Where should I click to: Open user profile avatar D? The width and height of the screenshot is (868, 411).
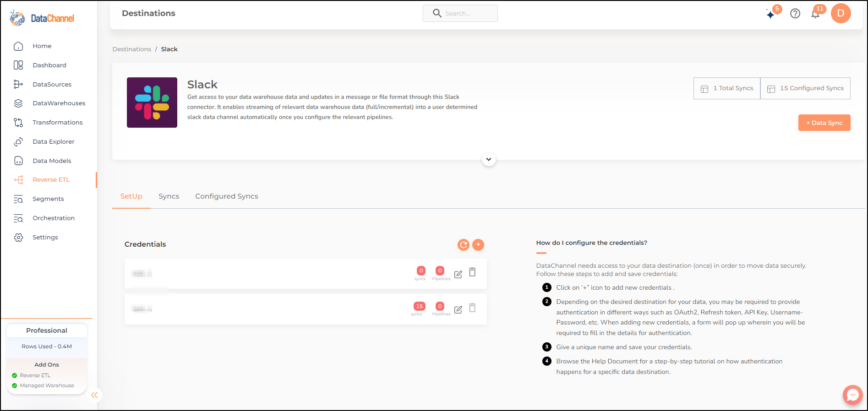point(841,13)
